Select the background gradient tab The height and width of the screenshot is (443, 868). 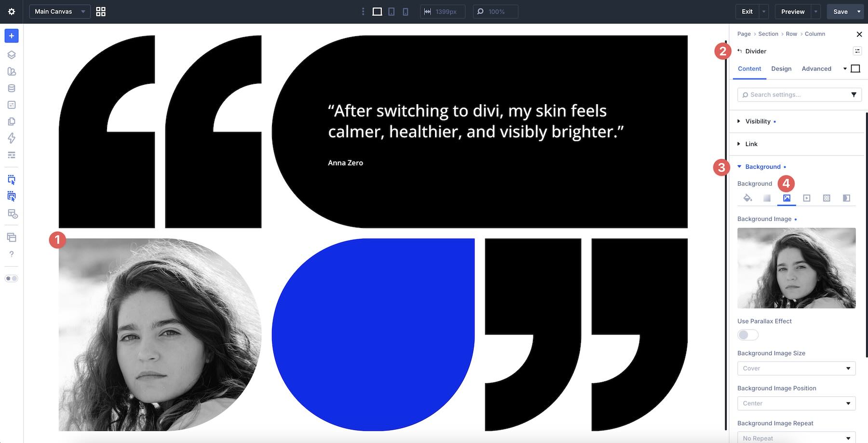(x=767, y=198)
